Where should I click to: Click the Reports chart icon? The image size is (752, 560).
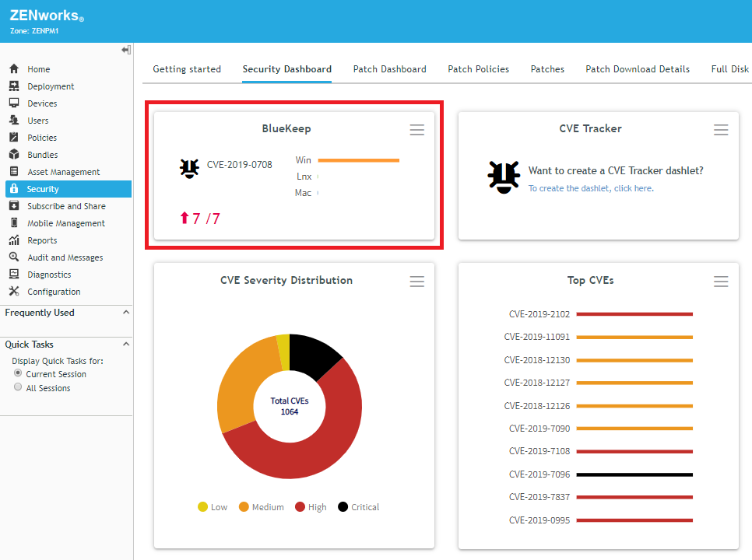(x=14, y=240)
